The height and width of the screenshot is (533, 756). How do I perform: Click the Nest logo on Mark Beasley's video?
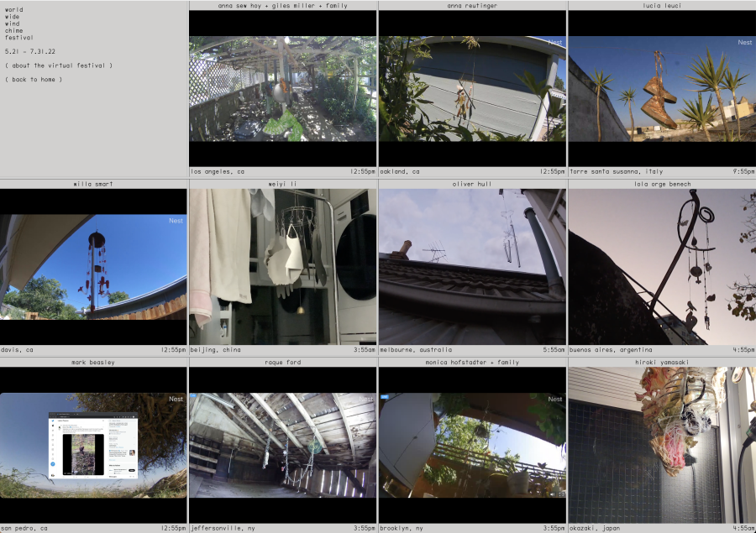point(176,400)
